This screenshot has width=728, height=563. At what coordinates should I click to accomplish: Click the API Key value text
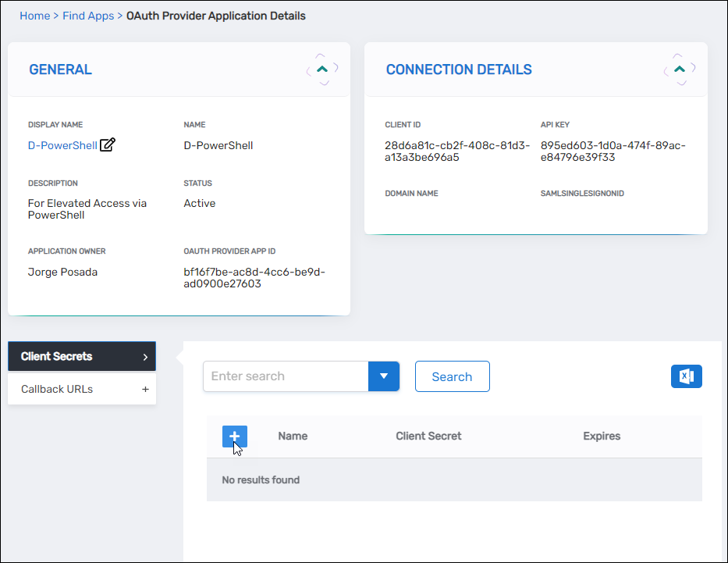(613, 151)
